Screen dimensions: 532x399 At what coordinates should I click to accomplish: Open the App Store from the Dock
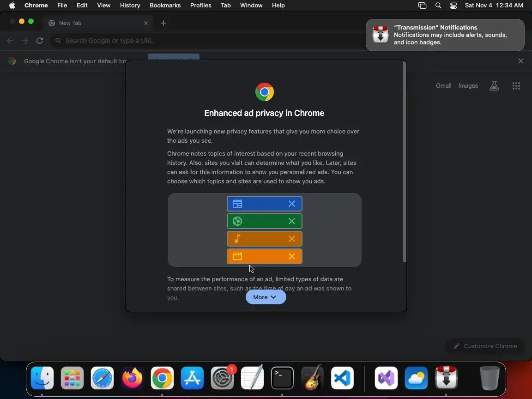[193, 378]
